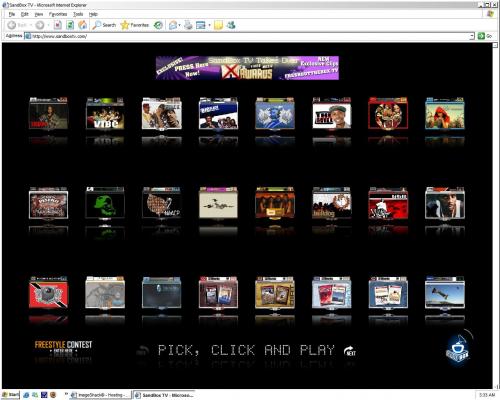Click the Back arrow in the IE toolbar
Viewport: 500px width, 400px height.
click(x=12, y=25)
